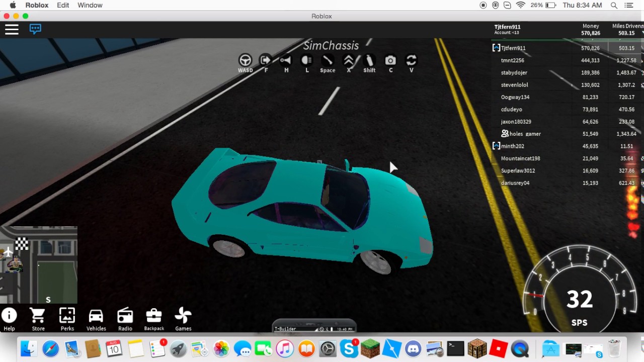Click the Miles Driven column header
The width and height of the screenshot is (644, 362).
pyautogui.click(x=627, y=26)
